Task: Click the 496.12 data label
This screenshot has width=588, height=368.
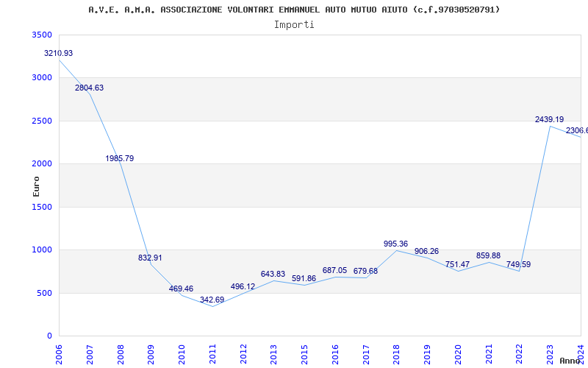Action: click(243, 286)
